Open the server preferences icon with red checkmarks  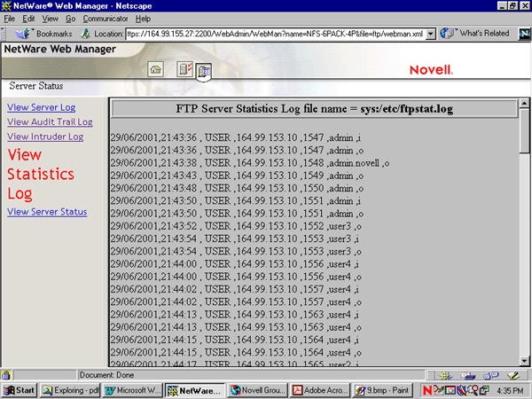coord(184,69)
